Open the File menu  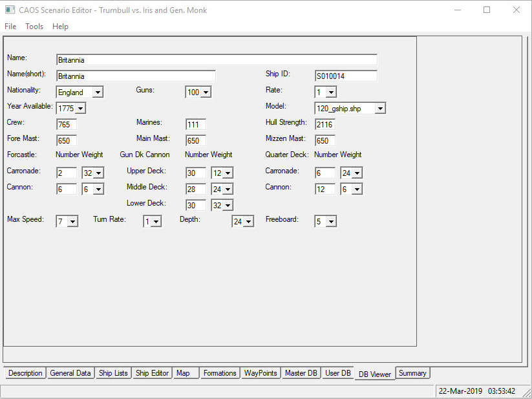coord(10,26)
